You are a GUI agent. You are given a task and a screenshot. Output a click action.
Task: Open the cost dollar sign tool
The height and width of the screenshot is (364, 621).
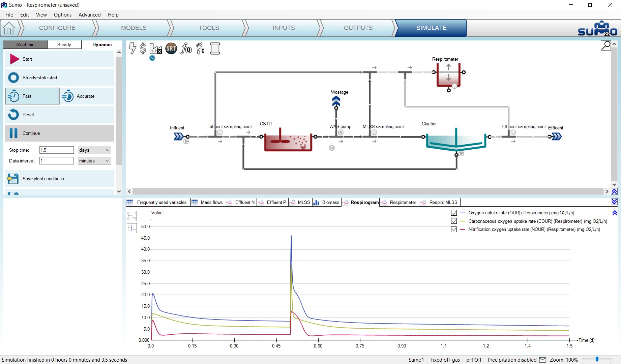click(x=143, y=49)
